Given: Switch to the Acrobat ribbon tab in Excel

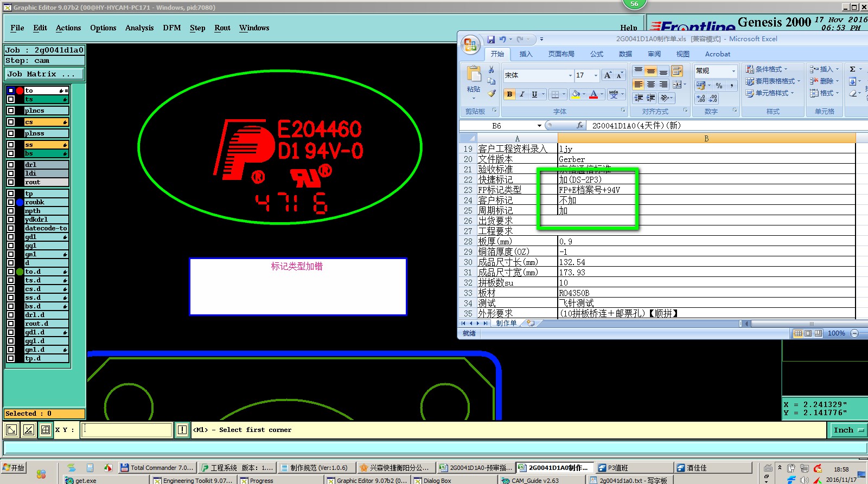Looking at the screenshot, I should [718, 54].
